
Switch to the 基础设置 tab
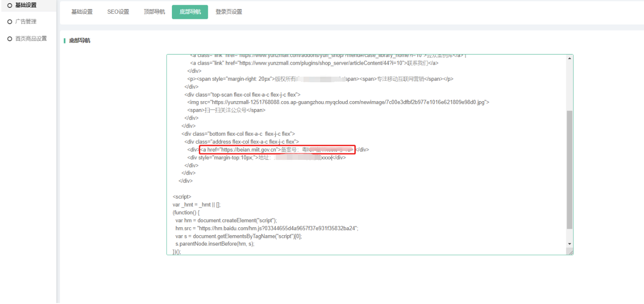click(x=82, y=12)
